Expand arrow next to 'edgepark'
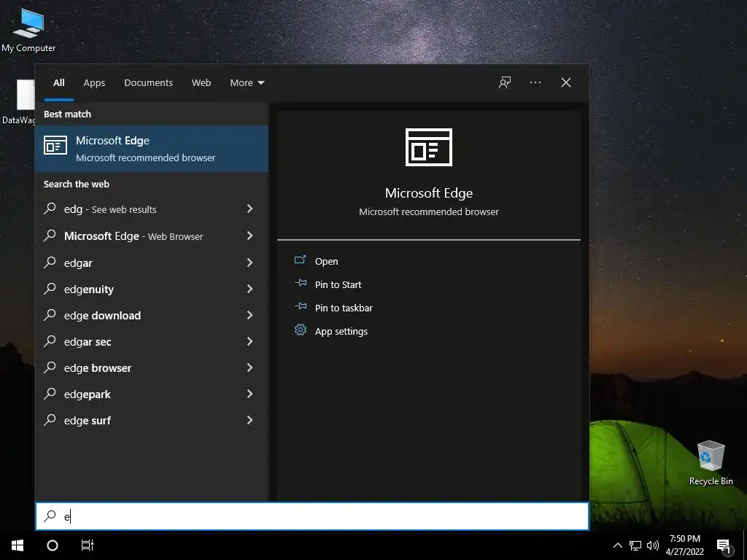This screenshot has height=560, width=747. pyautogui.click(x=249, y=393)
